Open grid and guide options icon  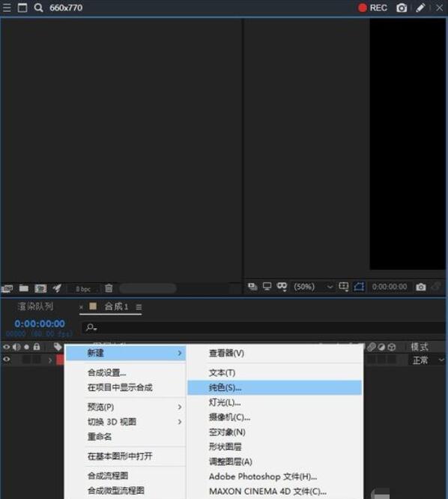(344, 287)
